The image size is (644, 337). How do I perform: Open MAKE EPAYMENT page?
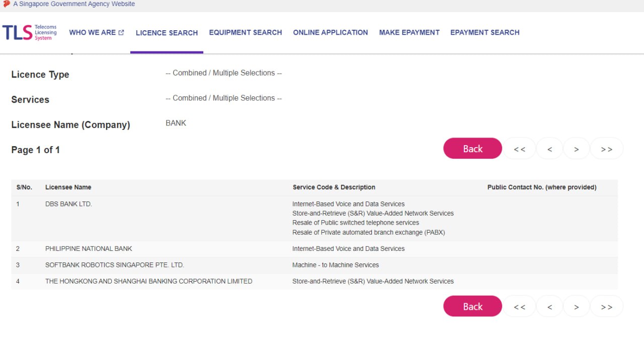click(x=409, y=32)
